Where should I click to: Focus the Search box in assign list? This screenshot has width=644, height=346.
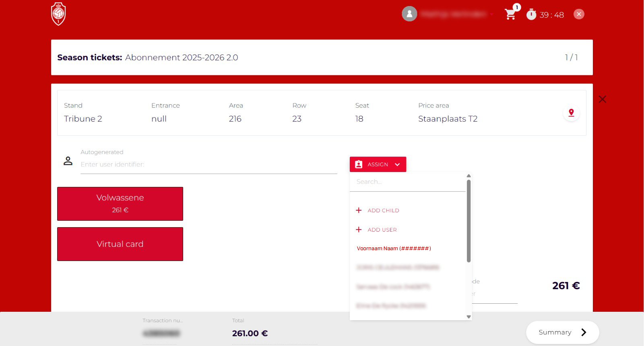point(407,182)
